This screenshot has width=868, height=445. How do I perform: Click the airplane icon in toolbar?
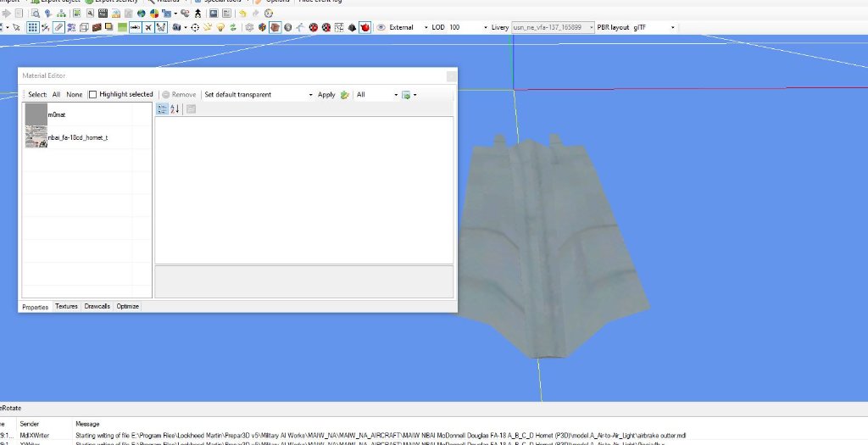point(148,27)
